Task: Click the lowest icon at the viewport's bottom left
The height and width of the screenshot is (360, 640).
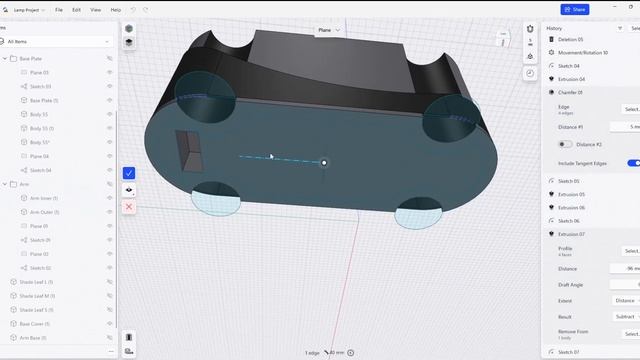Action: click(129, 351)
